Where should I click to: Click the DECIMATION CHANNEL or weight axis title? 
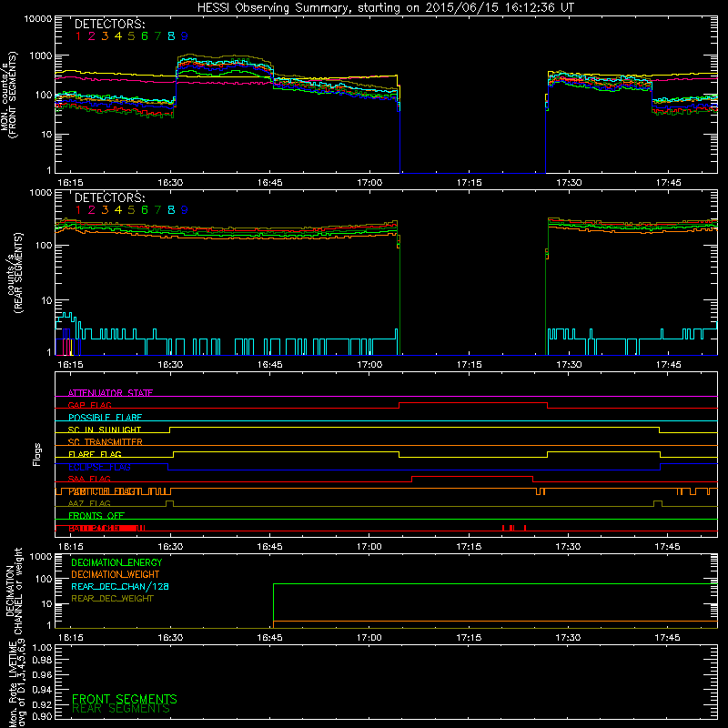point(14,590)
